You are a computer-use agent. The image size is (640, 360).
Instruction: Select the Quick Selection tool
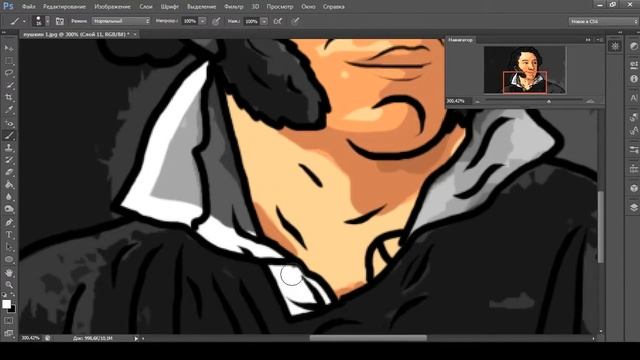coord(9,86)
